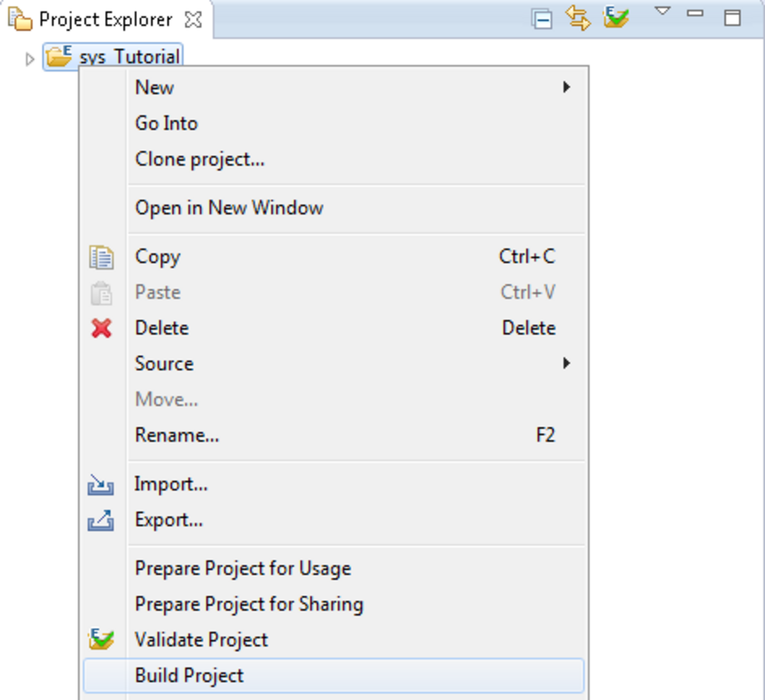The width and height of the screenshot is (765, 700).
Task: Open the View Menu dropdown triangle
Action: 662,11
